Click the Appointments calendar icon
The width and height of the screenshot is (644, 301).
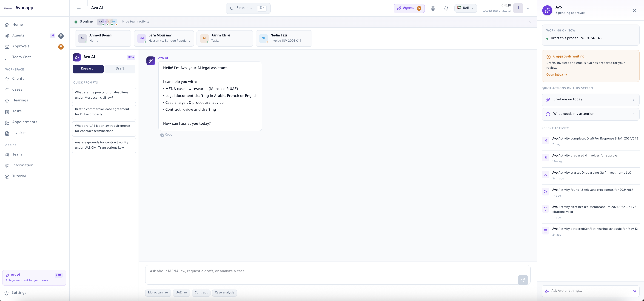coord(7,122)
